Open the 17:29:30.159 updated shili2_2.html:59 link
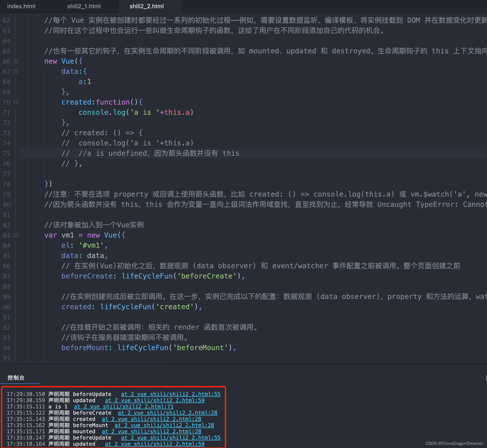Viewport: 487px width, 448px height. (x=155, y=400)
